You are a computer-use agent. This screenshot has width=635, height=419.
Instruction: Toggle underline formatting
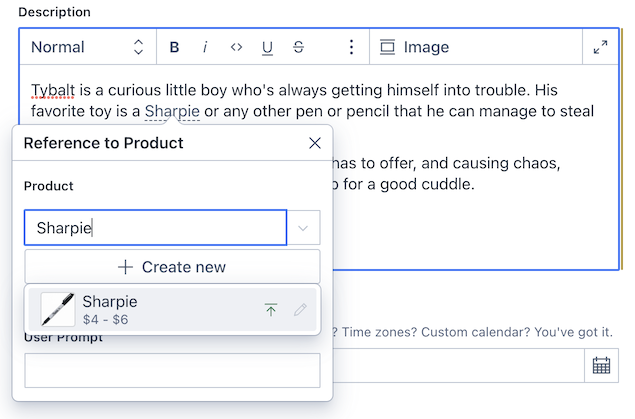(x=267, y=47)
